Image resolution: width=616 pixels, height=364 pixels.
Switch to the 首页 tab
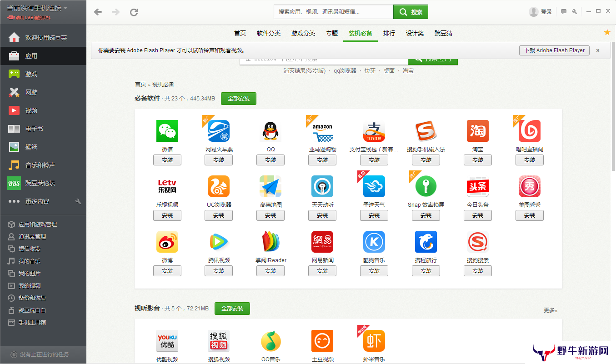(240, 33)
